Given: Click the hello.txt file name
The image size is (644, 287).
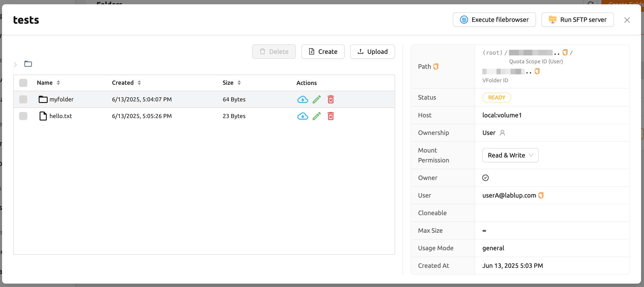Looking at the screenshot, I should tap(61, 116).
